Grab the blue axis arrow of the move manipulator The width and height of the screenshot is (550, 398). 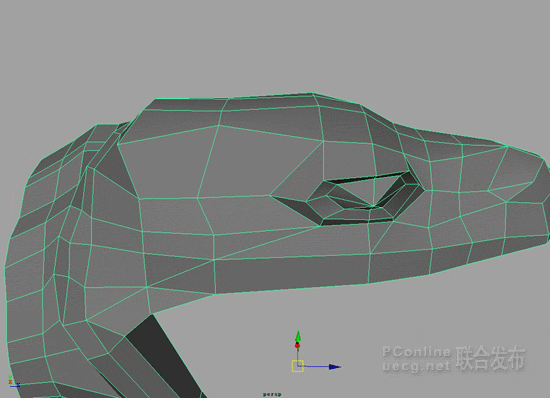point(334,367)
